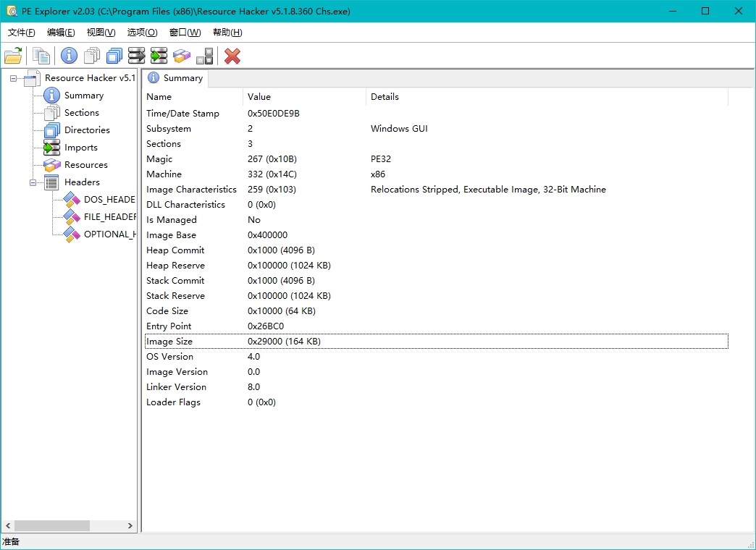This screenshot has width=756, height=550.
Task: Collapse the Headers tree node
Action: coord(33,182)
